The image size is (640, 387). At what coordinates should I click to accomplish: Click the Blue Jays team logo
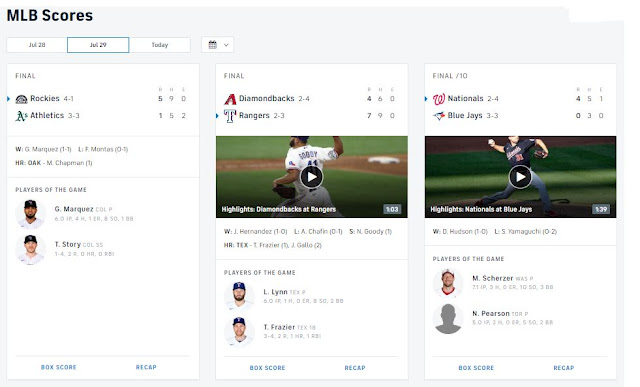tap(439, 116)
